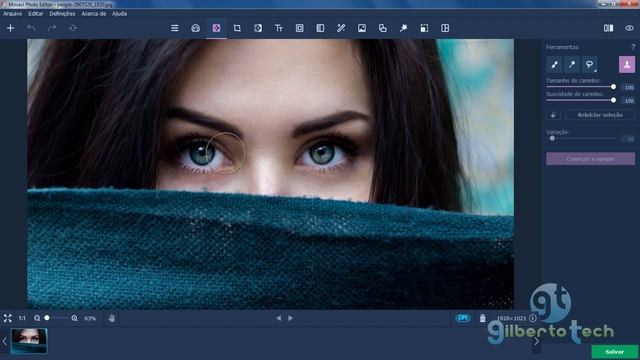Open the Editar menu
640x360 pixels.
[x=36, y=14]
